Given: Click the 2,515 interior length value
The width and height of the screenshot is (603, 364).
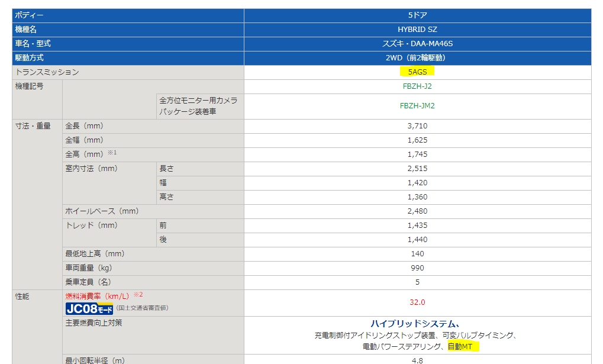Looking at the screenshot, I should (417, 169).
